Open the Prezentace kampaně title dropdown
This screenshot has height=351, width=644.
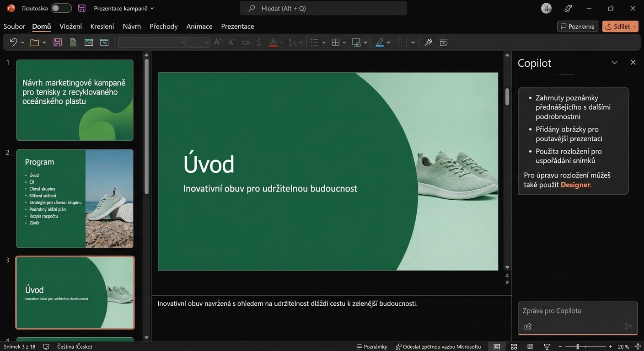(x=124, y=8)
